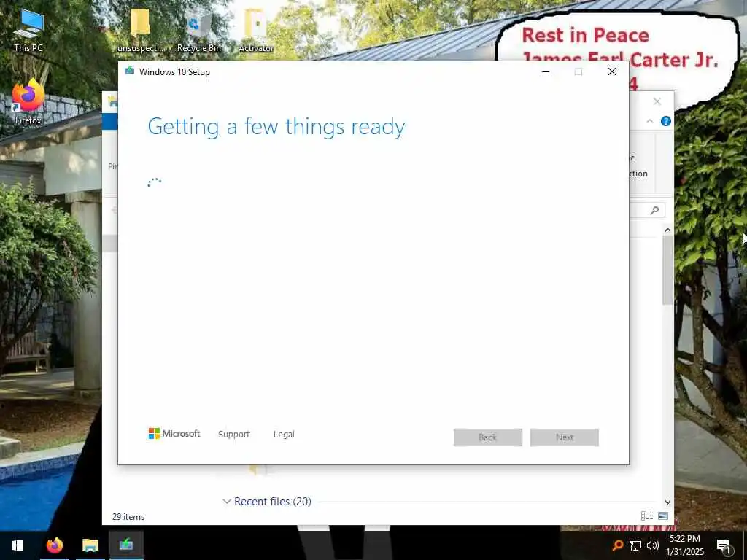Close the Windows 10 Setup window
The height and width of the screenshot is (560, 747).
tap(612, 72)
